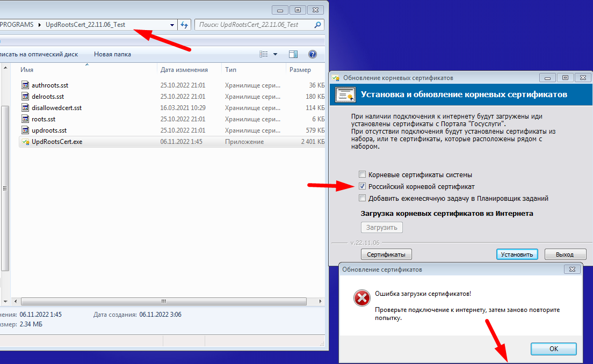Click size value '579 КБ'
The height and width of the screenshot is (364, 593).
click(x=315, y=130)
